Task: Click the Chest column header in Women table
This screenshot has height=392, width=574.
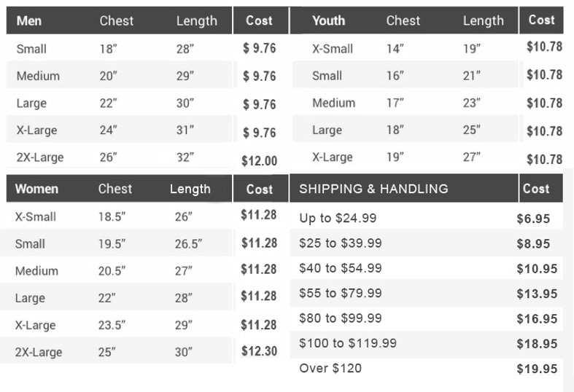Action: click(x=115, y=189)
